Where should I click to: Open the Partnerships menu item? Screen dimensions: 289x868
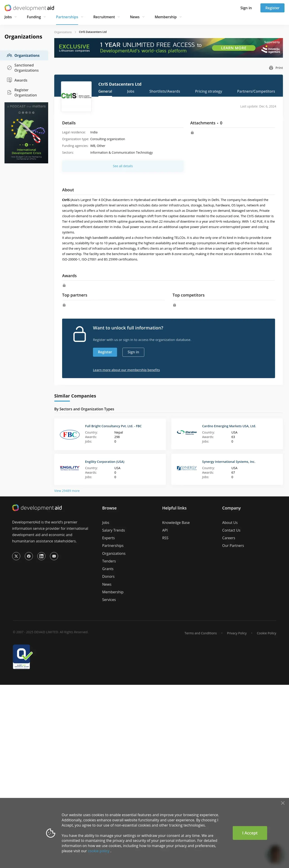click(67, 17)
